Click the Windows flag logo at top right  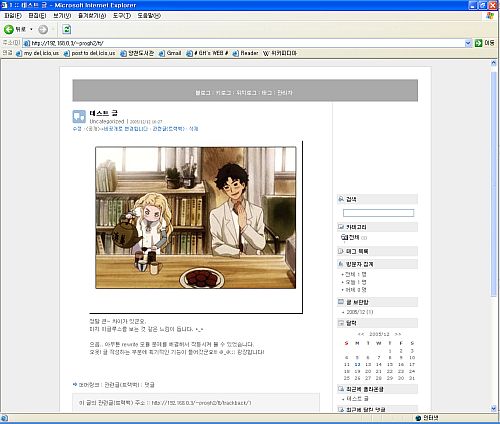point(490,16)
